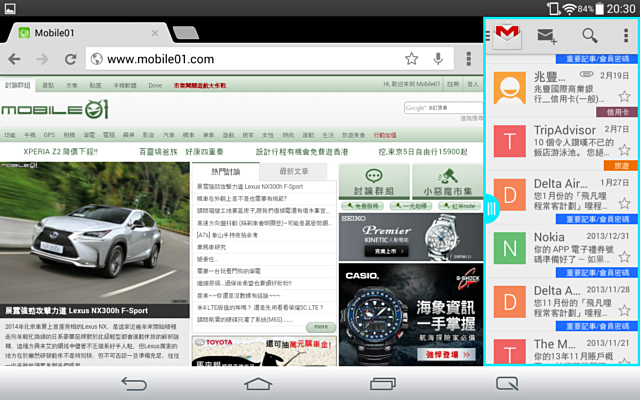The width and height of the screenshot is (640, 400).
Task: Open Chrome overflow menu
Action: pos(469,59)
